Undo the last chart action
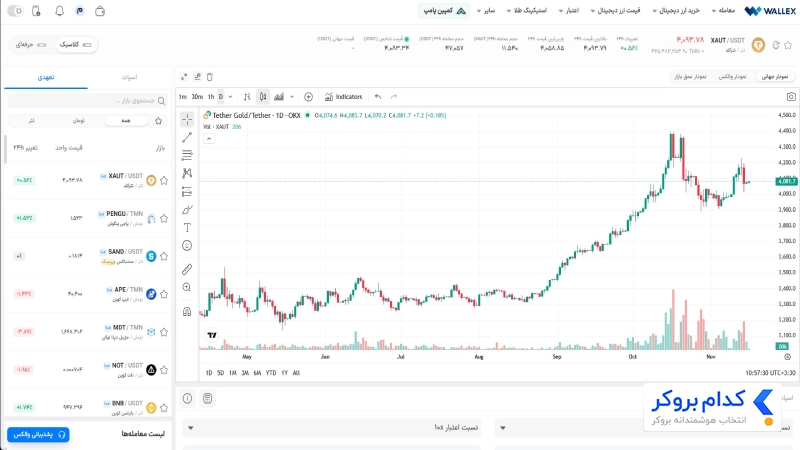Screen dimensions: 800x450 [378, 97]
